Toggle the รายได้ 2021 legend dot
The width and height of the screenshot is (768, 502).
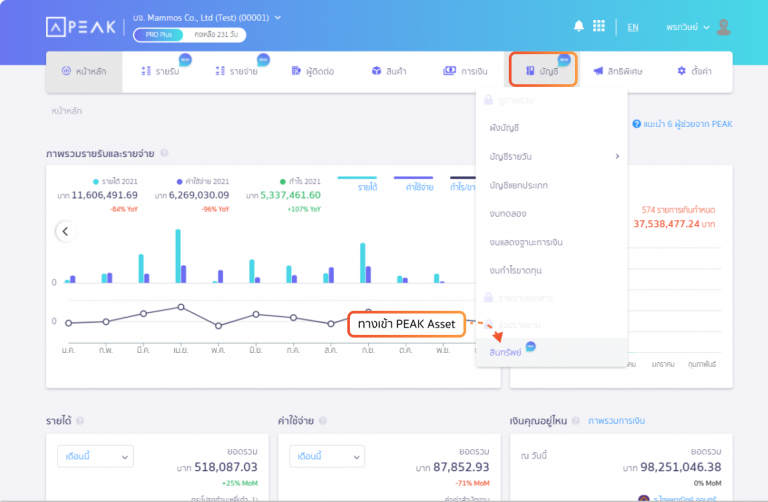click(96, 182)
